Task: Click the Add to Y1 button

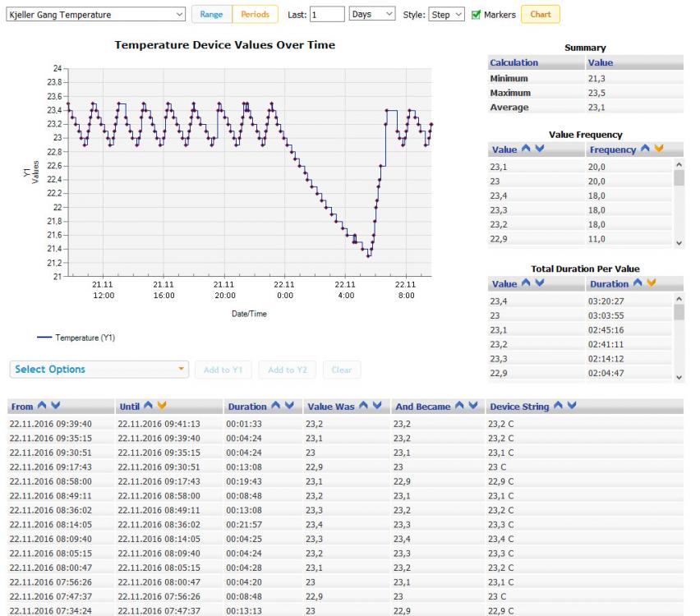Action: [x=223, y=370]
